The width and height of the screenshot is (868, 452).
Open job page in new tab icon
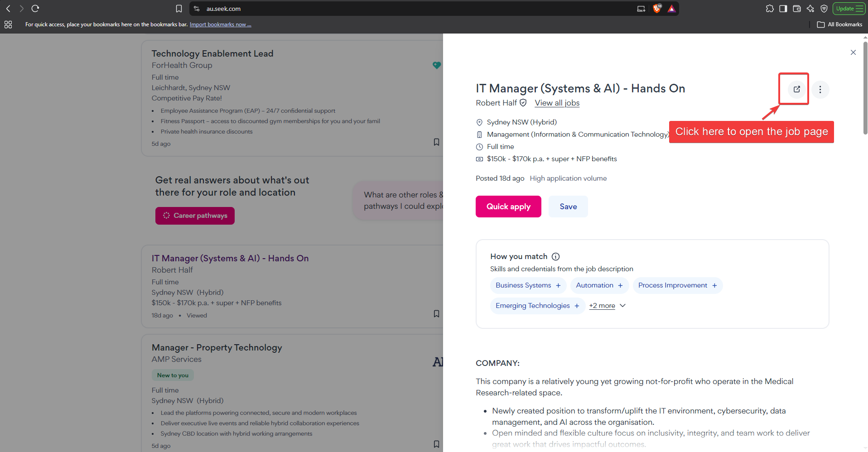pos(797,89)
